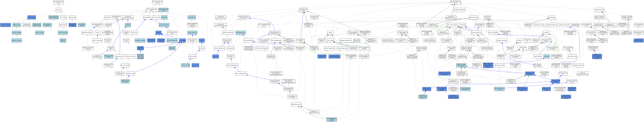This screenshot has height=122, width=644.
Task: Click the 'protein domain specific binding' node
Action: coord(37,25)
